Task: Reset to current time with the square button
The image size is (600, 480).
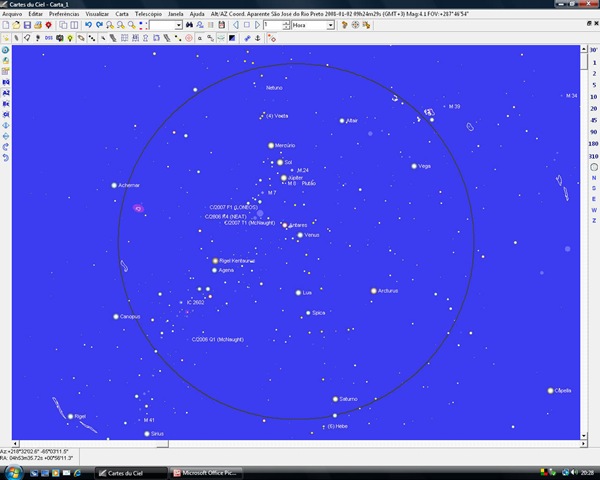Action: (x=247, y=25)
